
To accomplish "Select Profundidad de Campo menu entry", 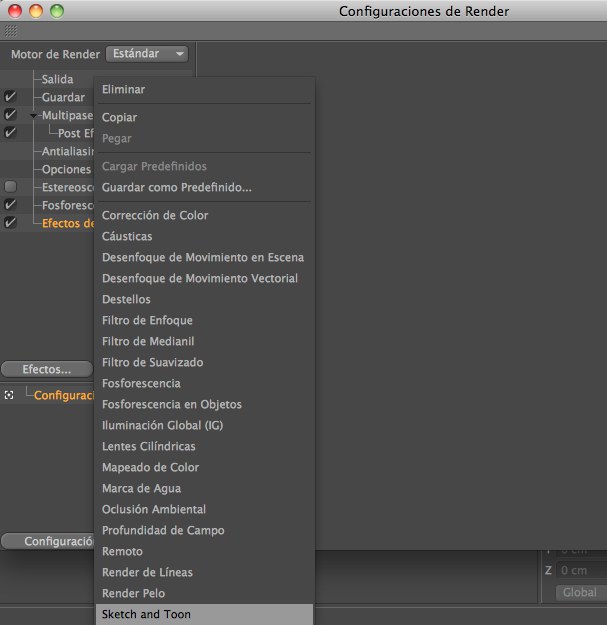I will click(163, 530).
